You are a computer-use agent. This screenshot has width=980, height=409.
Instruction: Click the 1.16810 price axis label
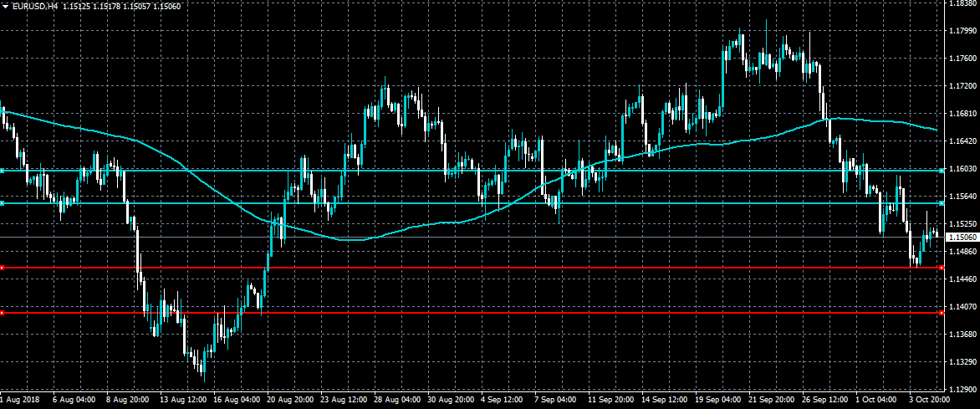point(962,114)
